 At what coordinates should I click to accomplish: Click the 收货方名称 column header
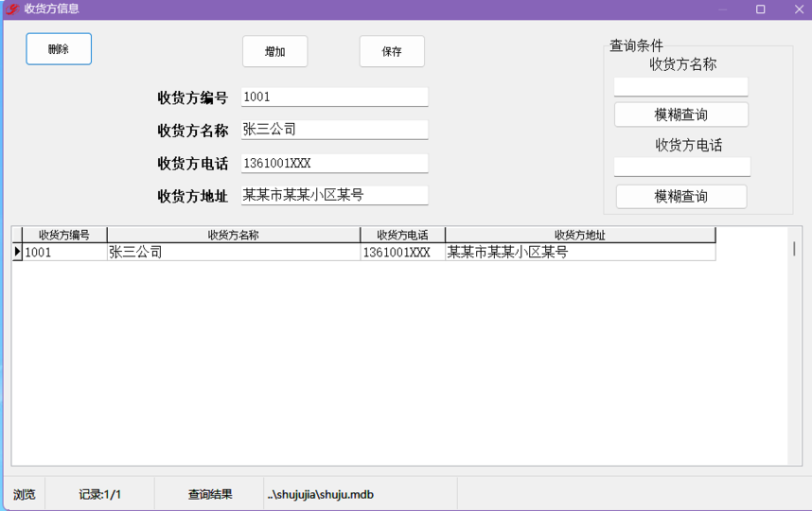pyautogui.click(x=234, y=235)
